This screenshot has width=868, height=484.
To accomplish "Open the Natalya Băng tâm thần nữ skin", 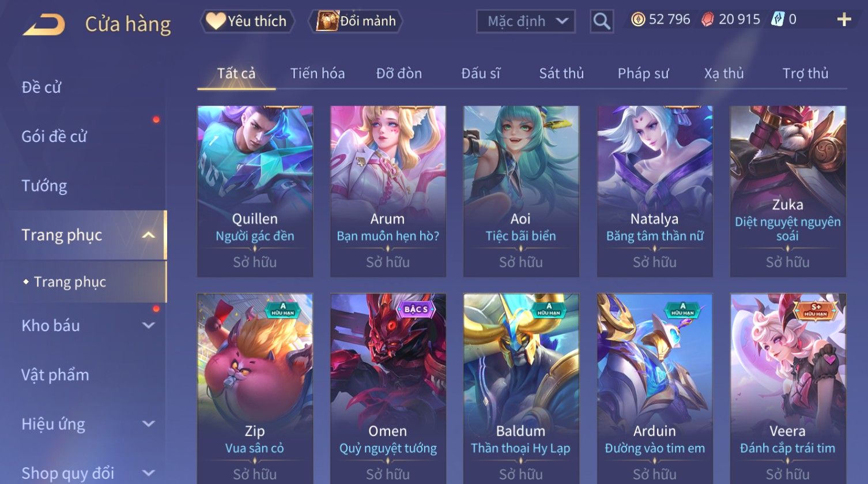I will (655, 191).
